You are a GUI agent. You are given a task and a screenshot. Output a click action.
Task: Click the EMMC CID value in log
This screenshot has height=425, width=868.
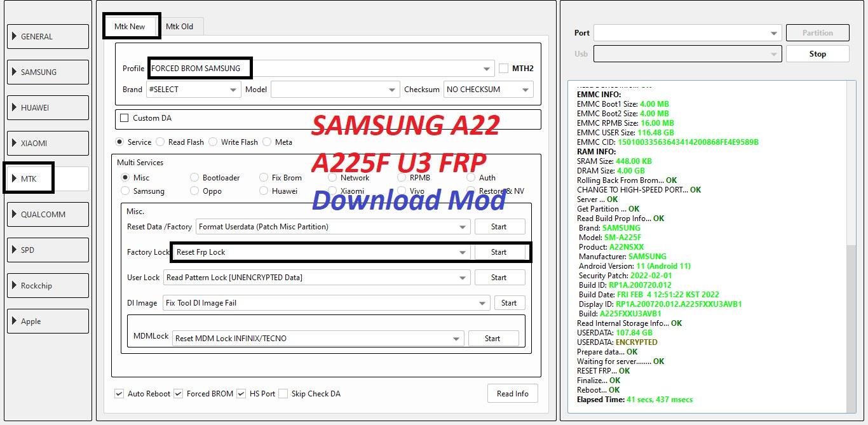pos(688,142)
